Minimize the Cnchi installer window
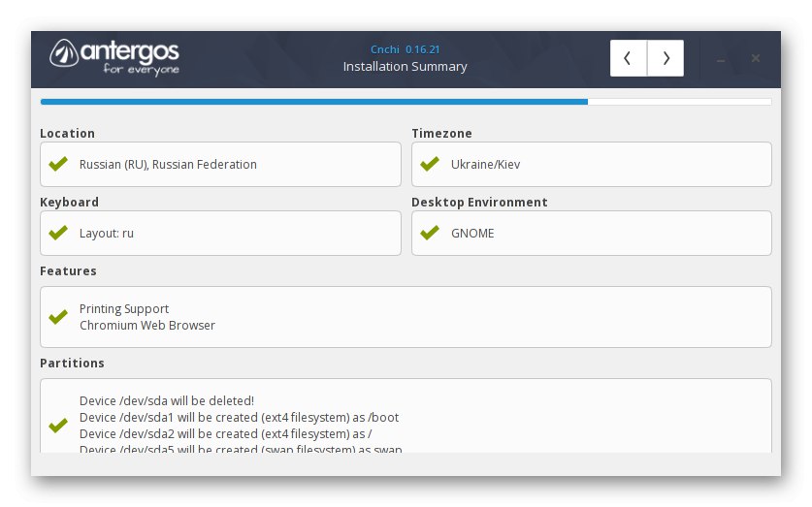Image resolution: width=812 pixels, height=507 pixels. 721,59
